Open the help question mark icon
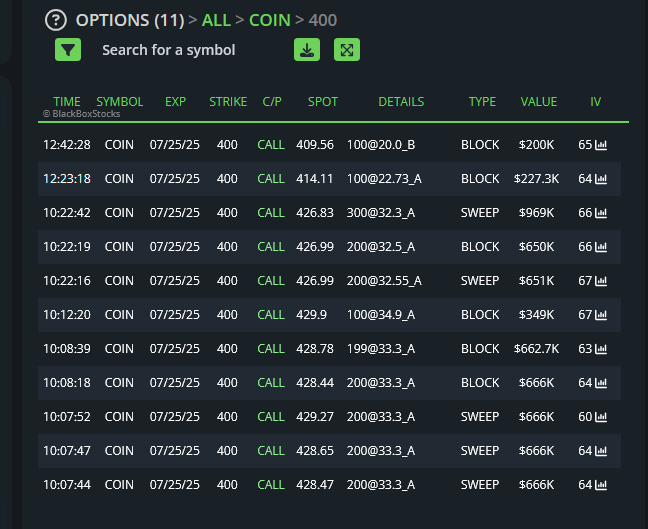 click(x=56, y=20)
